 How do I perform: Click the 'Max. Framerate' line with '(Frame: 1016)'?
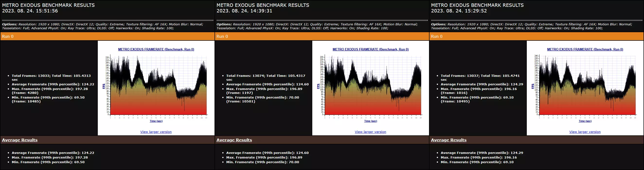(x=479, y=91)
